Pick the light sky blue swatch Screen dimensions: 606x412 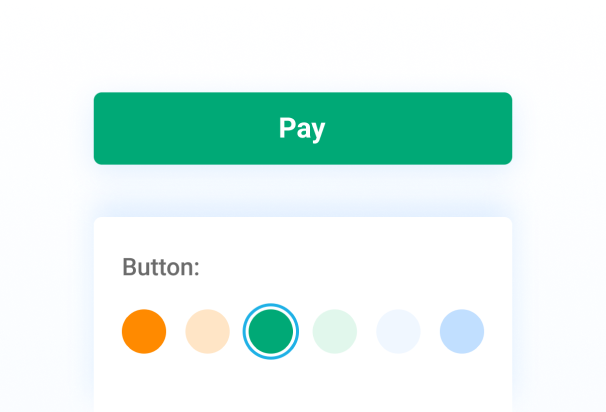[462, 331]
